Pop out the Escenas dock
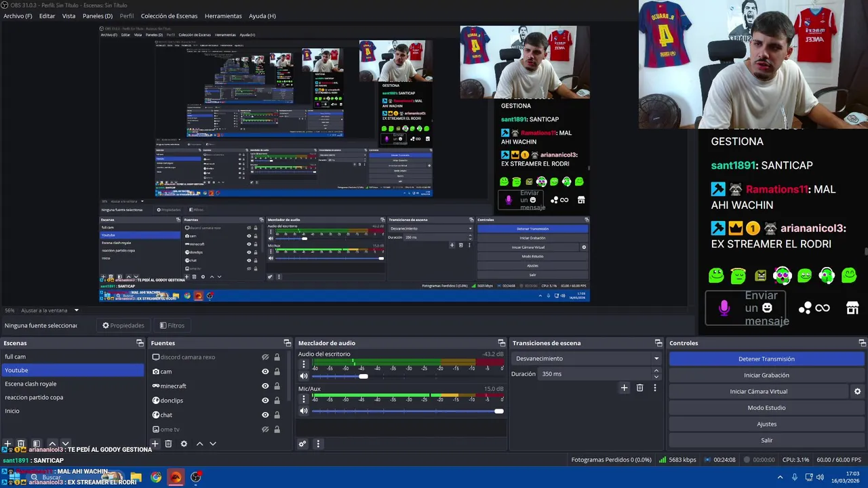Viewport: 868px width, 488px height. [x=140, y=343]
